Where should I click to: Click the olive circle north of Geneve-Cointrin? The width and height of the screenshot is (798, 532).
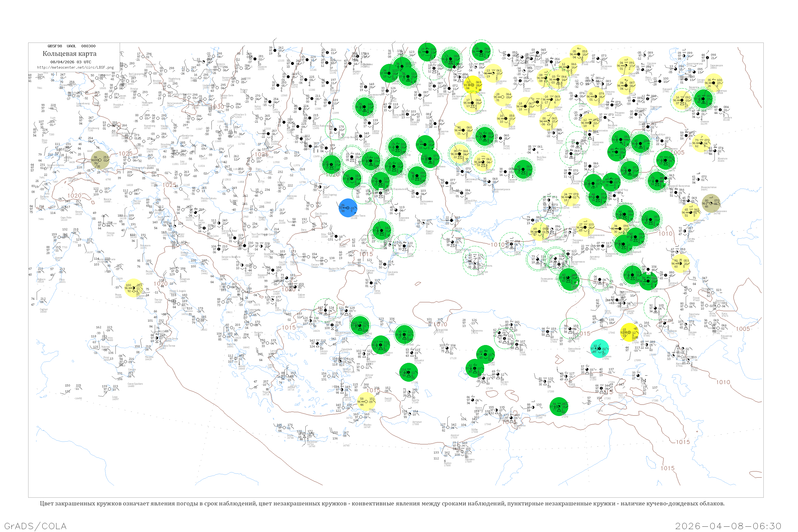coord(100,160)
